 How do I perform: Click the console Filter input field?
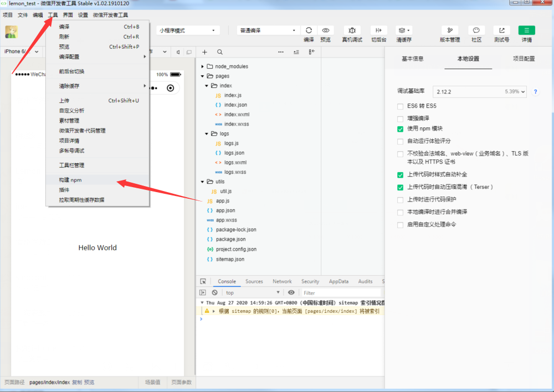(x=341, y=293)
